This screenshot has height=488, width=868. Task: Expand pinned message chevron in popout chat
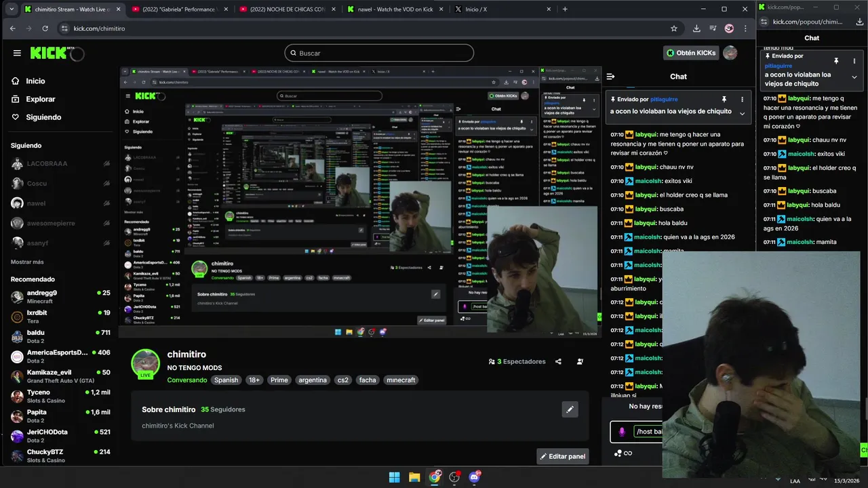point(854,77)
